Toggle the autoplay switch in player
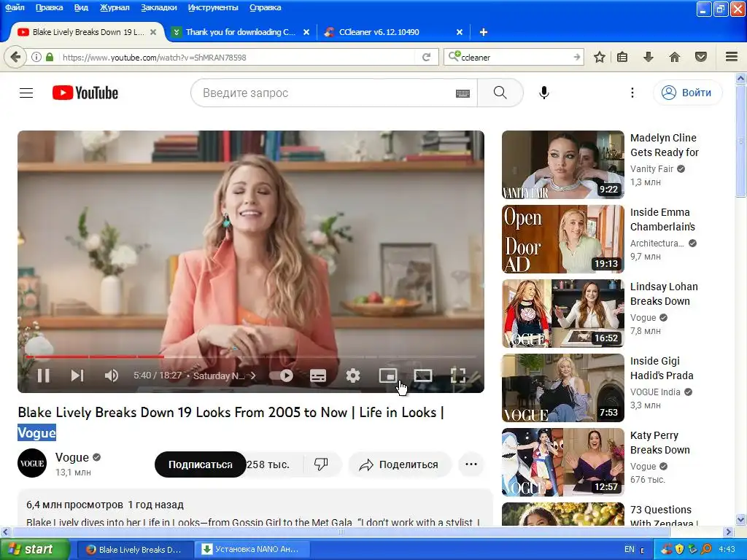The width and height of the screenshot is (747, 560). point(282,376)
